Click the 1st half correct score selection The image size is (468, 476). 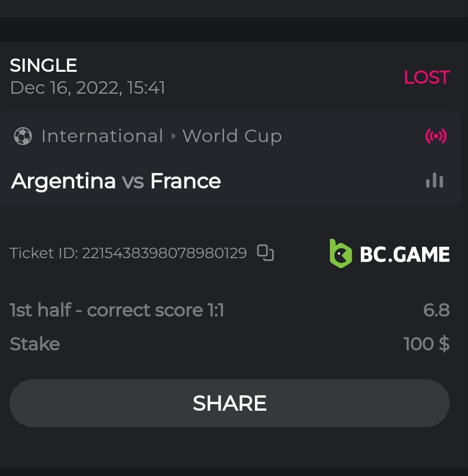click(117, 311)
